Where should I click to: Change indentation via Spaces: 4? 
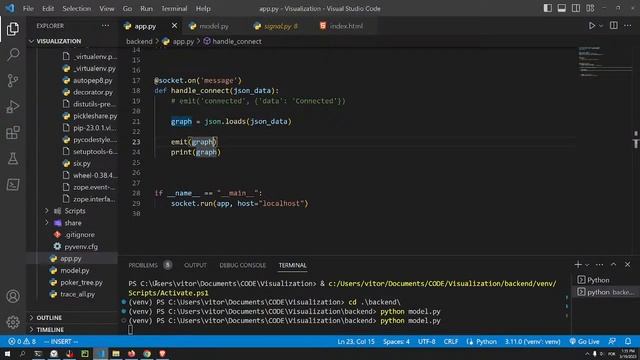click(x=396, y=341)
